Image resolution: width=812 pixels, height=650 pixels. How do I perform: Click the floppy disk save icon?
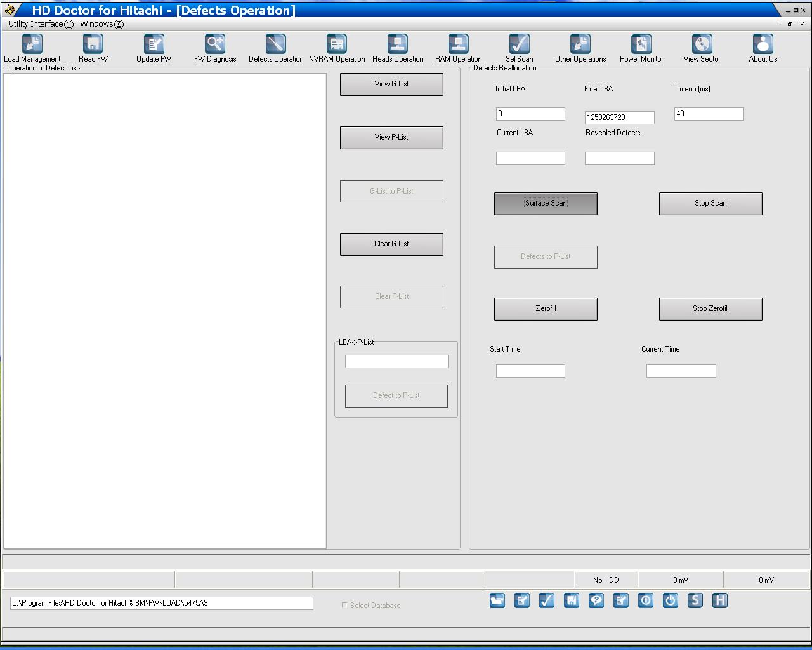pyautogui.click(x=572, y=600)
